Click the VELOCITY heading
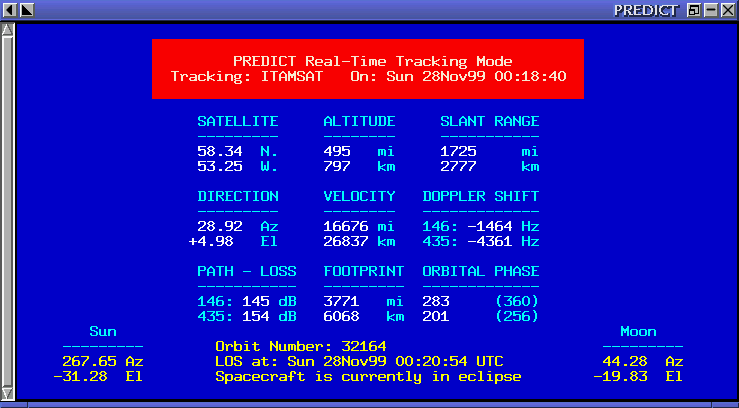This screenshot has height=408, width=739. 359,196
